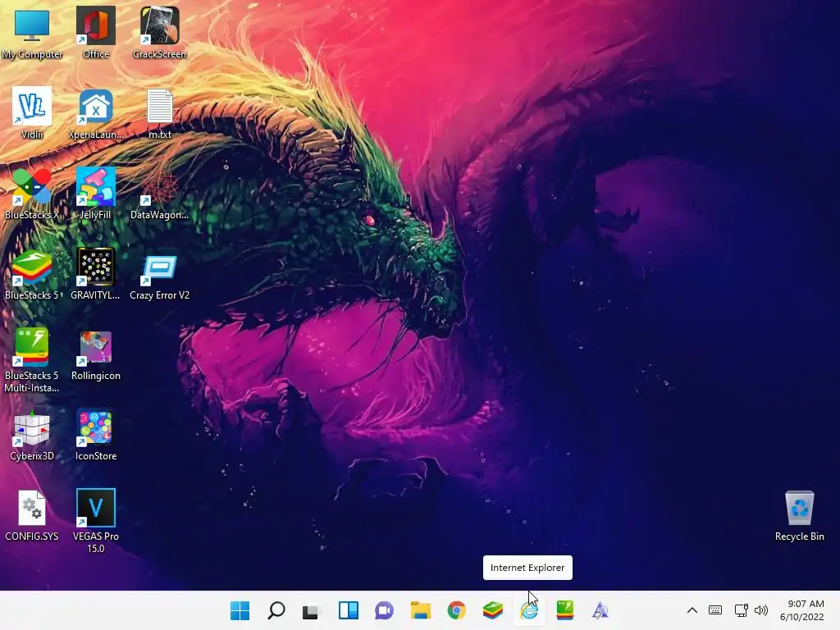Open the Recycle Bin

pos(799,515)
